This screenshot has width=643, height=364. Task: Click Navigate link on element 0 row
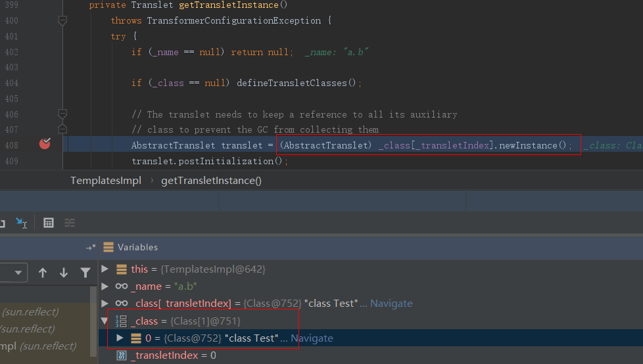click(312, 338)
